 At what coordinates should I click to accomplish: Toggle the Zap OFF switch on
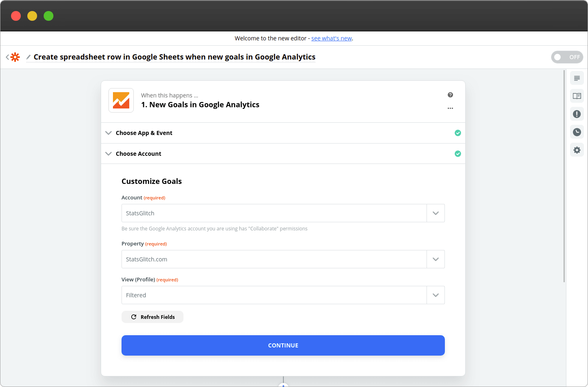567,57
